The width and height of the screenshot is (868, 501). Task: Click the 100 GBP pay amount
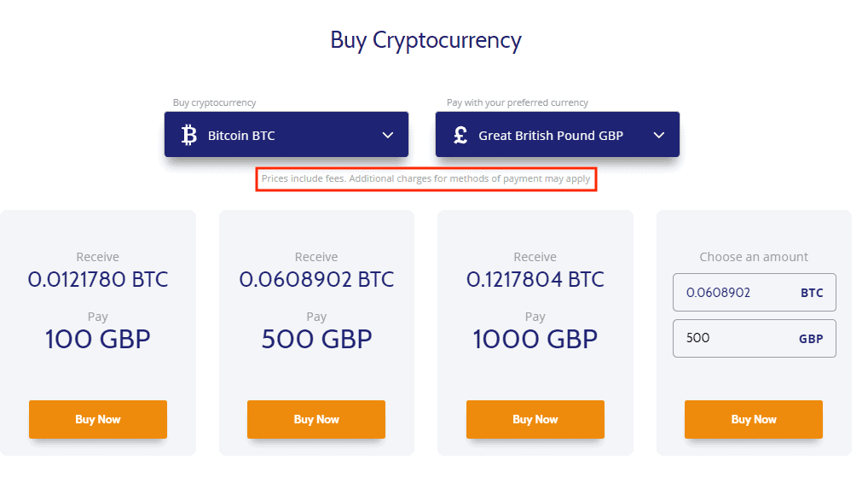click(x=98, y=339)
